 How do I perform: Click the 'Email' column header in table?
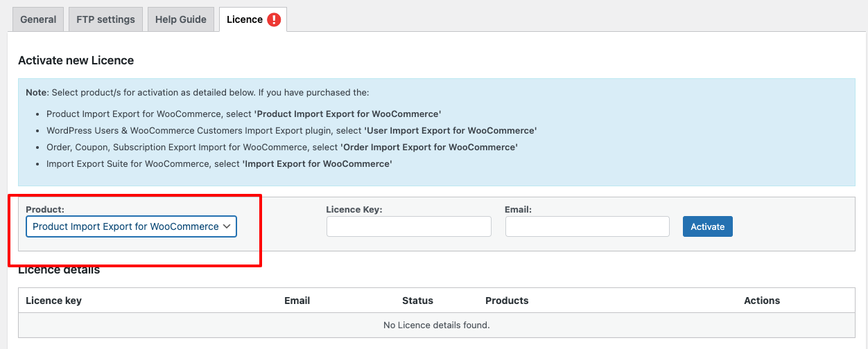(x=297, y=301)
